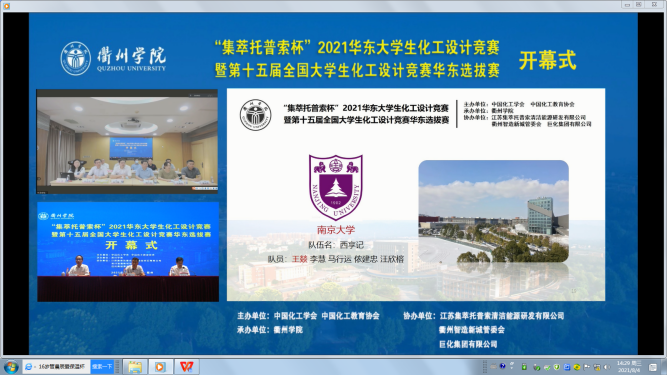Open the blue help question-mark tray icon
This screenshot has width=667, height=375.
502,366
